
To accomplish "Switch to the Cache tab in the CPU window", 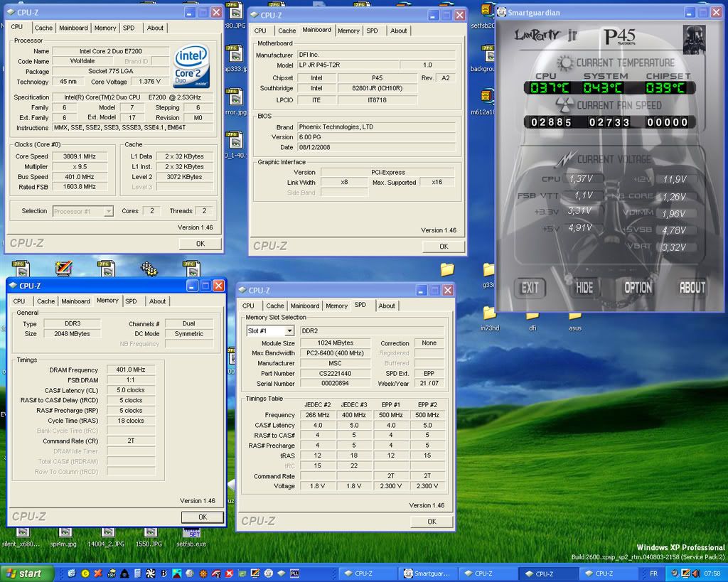I will (43, 28).
